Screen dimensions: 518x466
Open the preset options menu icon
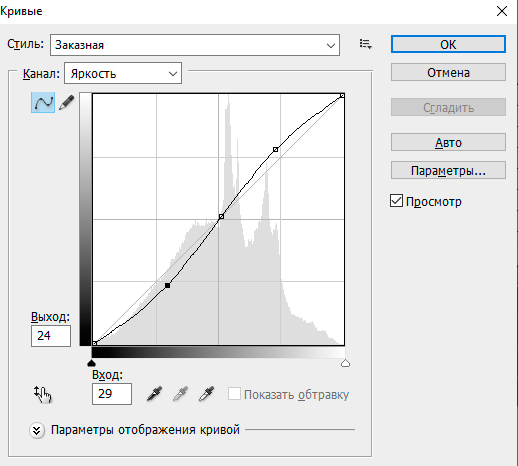366,44
